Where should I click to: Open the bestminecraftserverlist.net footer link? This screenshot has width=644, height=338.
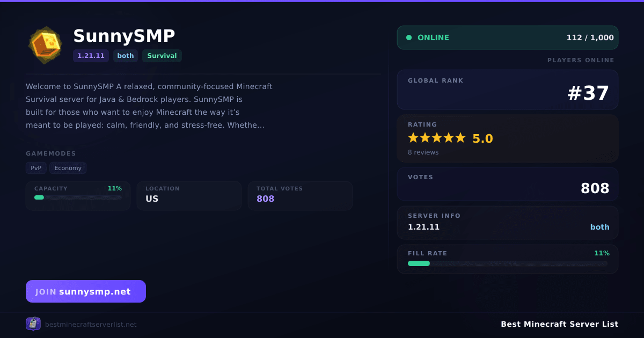click(x=91, y=324)
